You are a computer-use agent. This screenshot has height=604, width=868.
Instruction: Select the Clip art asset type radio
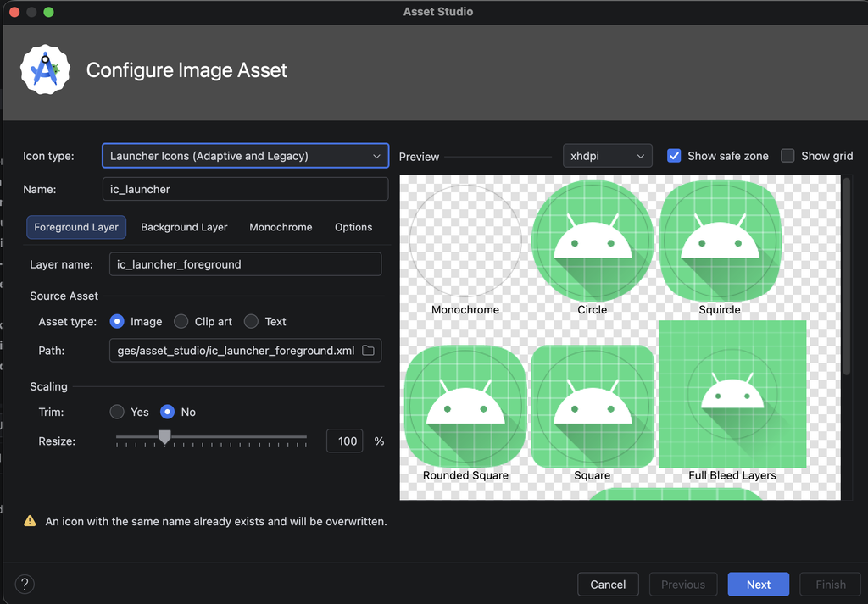click(181, 321)
